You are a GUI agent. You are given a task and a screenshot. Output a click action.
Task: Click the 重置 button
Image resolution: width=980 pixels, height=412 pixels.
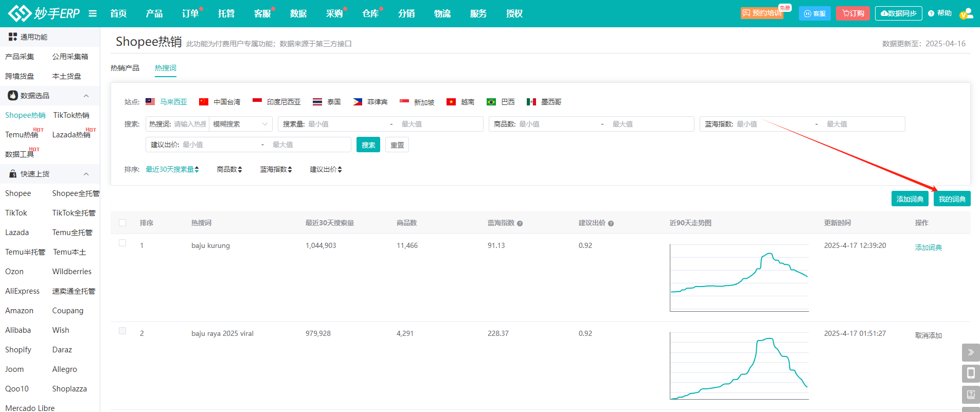pos(397,145)
